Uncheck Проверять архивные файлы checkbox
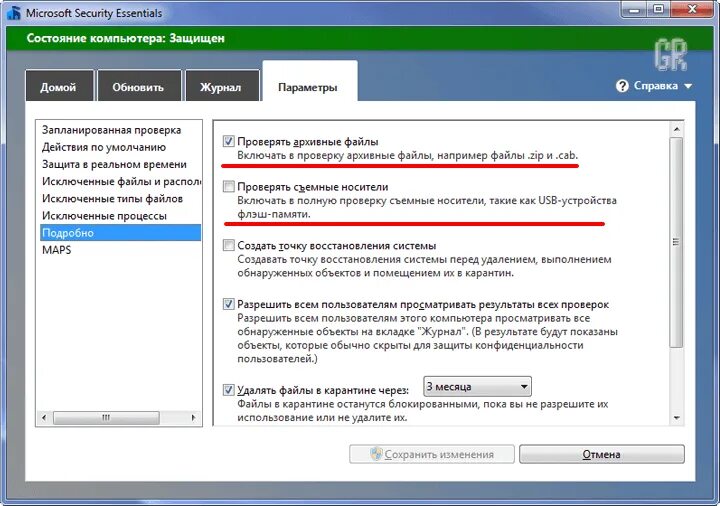This screenshot has height=506, width=720. click(x=228, y=141)
